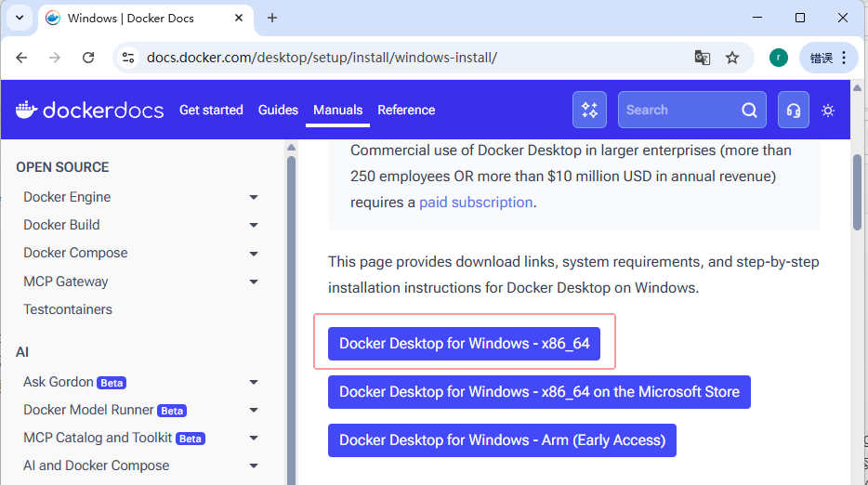Open Docker Model Runner sidebar link

tap(88, 410)
